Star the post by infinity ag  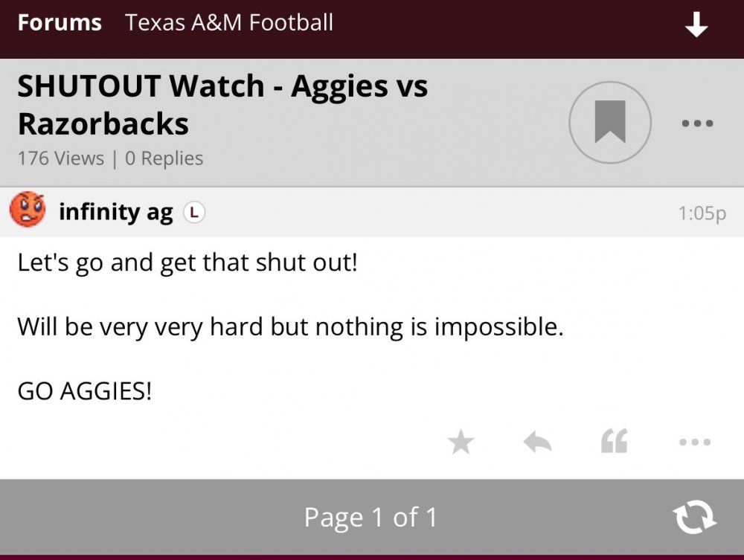pyautogui.click(x=461, y=443)
